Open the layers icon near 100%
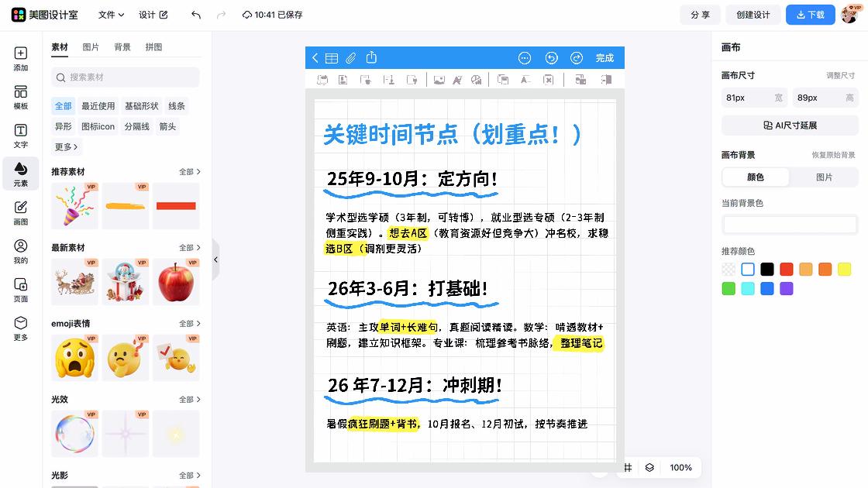The image size is (868, 488). tap(650, 468)
